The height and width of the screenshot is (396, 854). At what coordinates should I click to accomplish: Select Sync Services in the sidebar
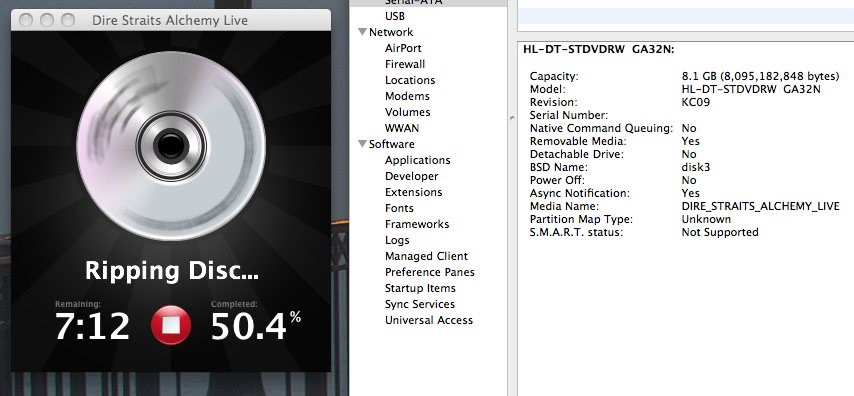pos(420,304)
